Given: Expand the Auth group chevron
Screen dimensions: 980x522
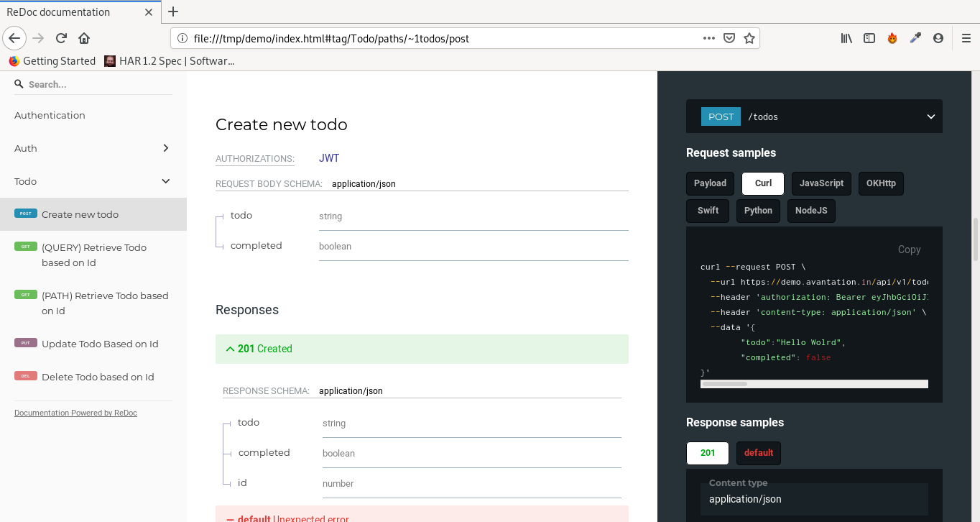Looking at the screenshot, I should pyautogui.click(x=166, y=148).
